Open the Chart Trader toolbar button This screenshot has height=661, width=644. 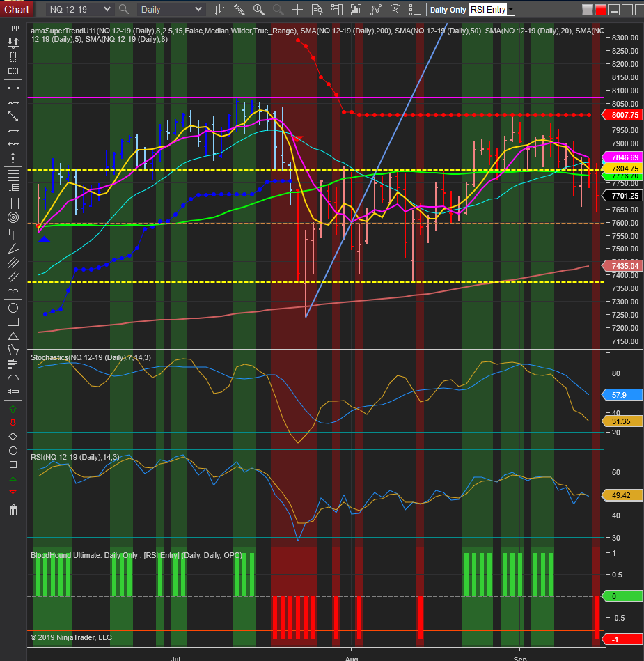[337, 9]
